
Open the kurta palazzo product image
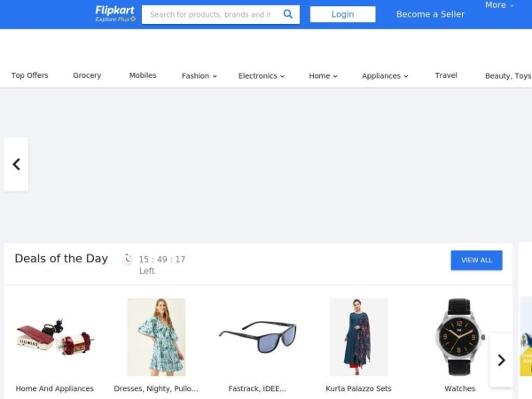coord(358,337)
